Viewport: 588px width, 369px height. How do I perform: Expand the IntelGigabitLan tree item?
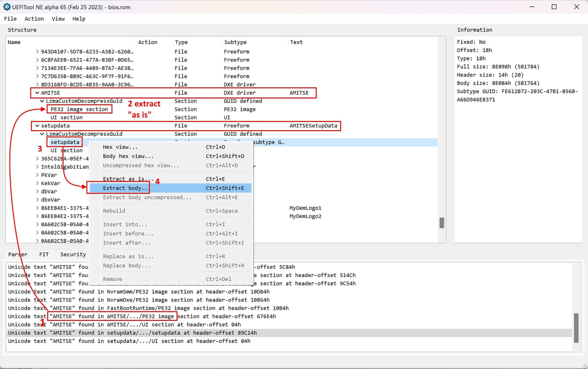coord(37,167)
